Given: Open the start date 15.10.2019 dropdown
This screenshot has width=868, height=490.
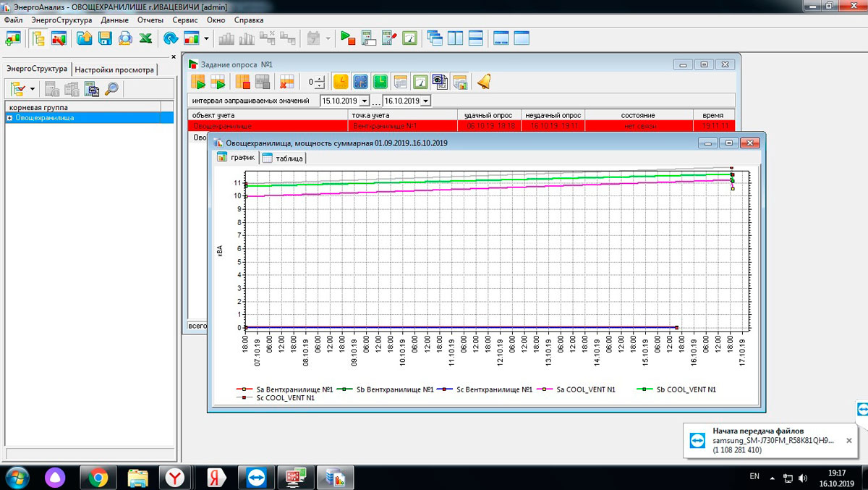Looking at the screenshot, I should click(364, 101).
